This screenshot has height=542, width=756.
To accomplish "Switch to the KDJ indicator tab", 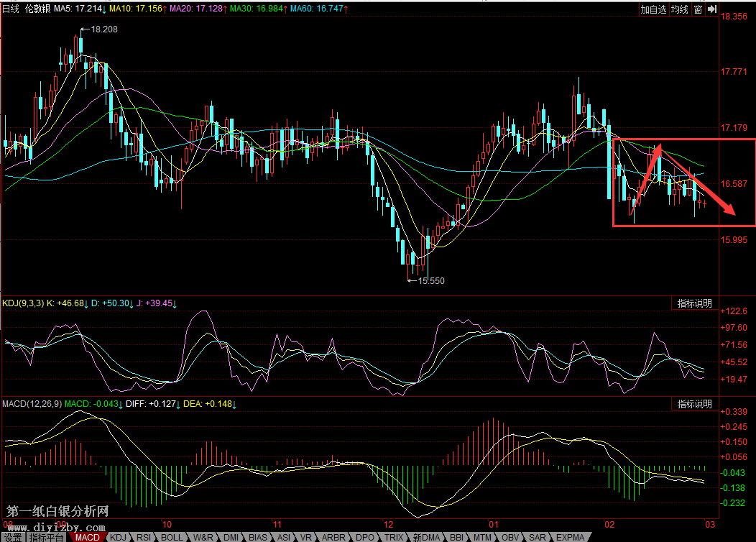I will click(118, 537).
